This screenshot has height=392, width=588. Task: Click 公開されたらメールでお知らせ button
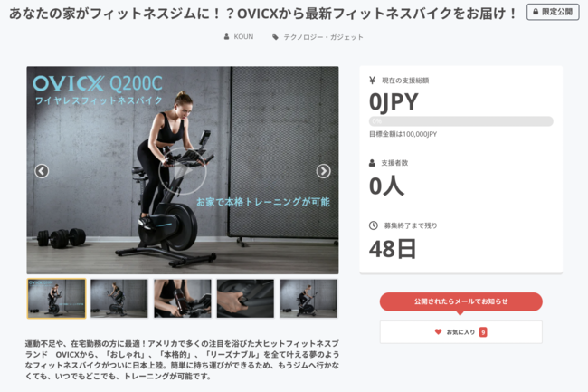click(460, 301)
